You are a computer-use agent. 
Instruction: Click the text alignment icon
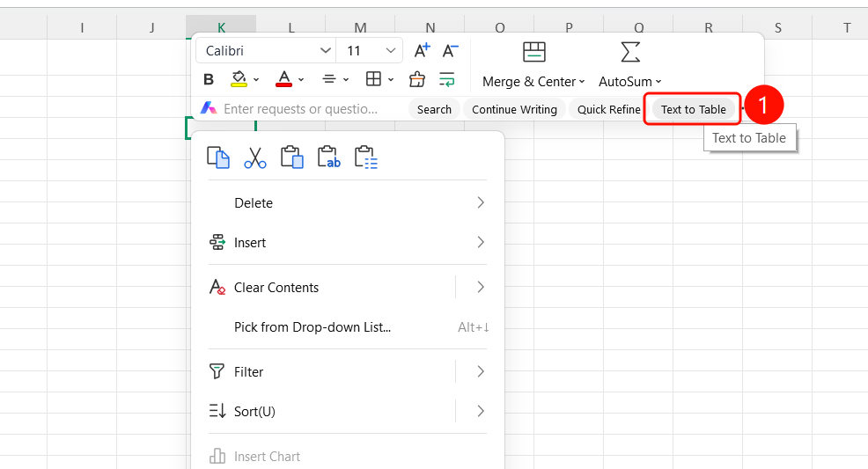329,79
